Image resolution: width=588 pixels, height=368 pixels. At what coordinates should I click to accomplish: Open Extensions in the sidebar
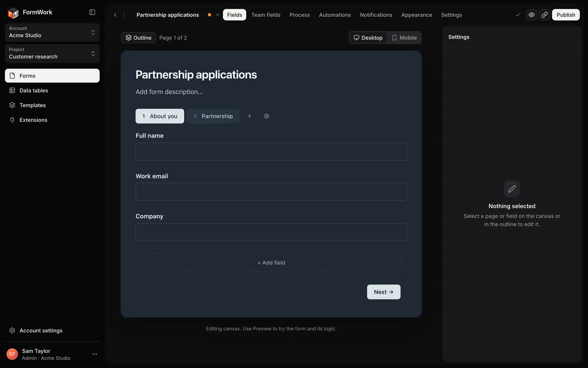click(52, 120)
